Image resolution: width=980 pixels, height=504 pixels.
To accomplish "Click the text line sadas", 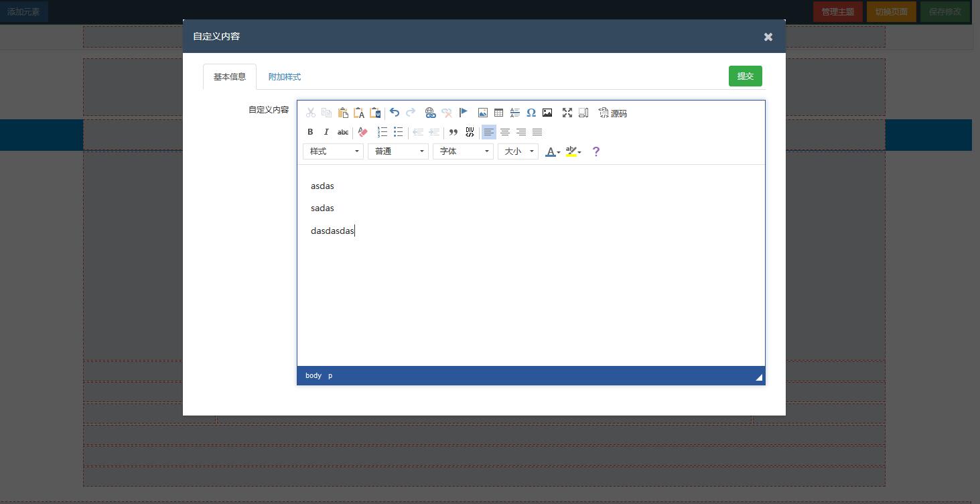I will [x=322, y=208].
